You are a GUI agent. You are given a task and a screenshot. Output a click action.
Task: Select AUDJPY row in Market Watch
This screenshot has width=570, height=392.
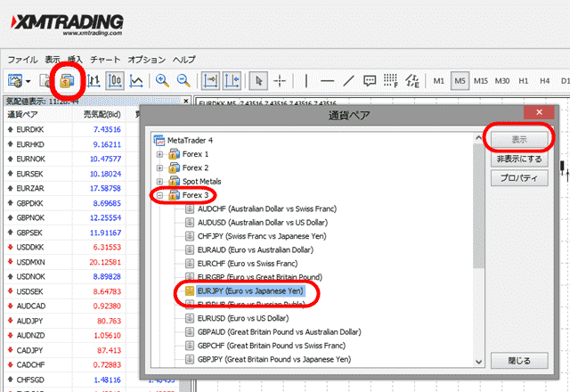[71, 321]
